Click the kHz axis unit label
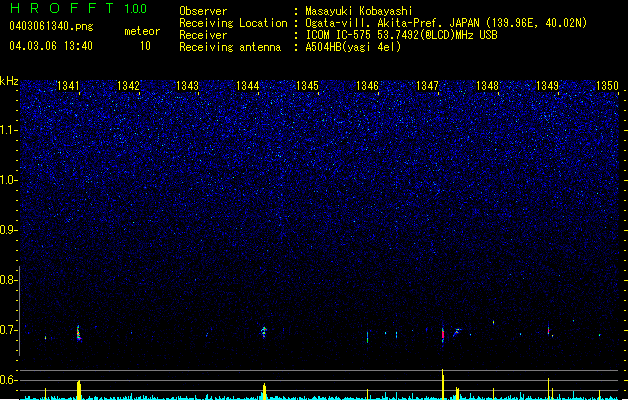Image resolution: width=629 pixels, height=400 pixels. 9,81
